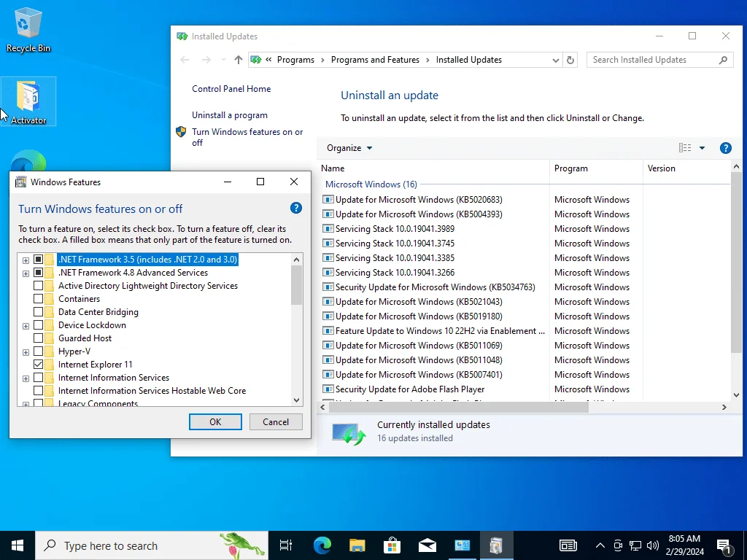Open the Mail app in taskbar
Viewport: 747px width, 560px height.
pos(427,545)
